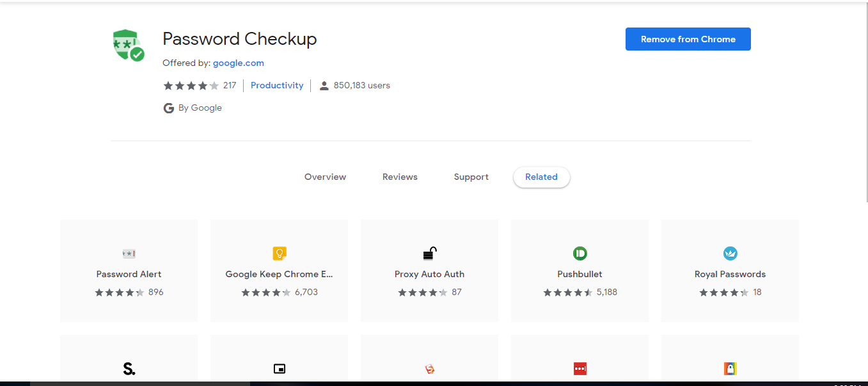Click the Google G logo icon
The width and height of the screenshot is (868, 386).
point(169,108)
